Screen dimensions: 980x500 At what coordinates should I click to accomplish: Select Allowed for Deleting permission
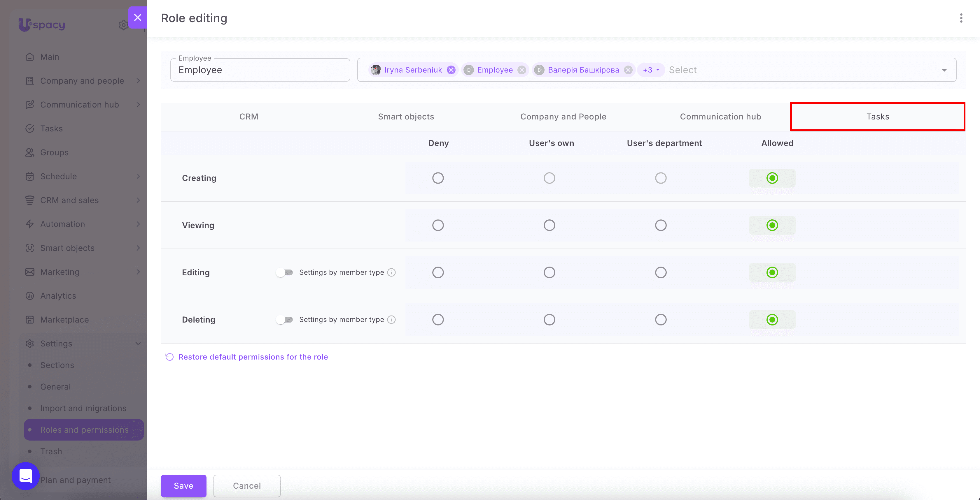pos(772,320)
